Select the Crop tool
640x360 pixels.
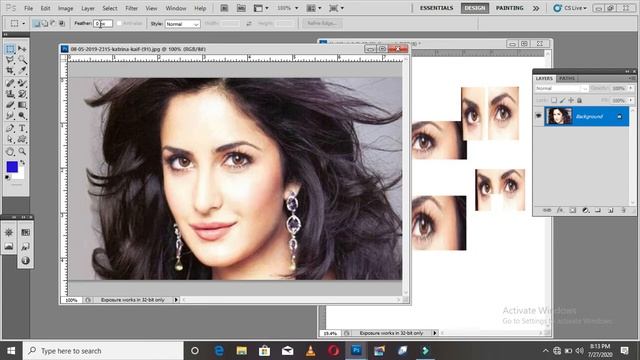(10, 71)
